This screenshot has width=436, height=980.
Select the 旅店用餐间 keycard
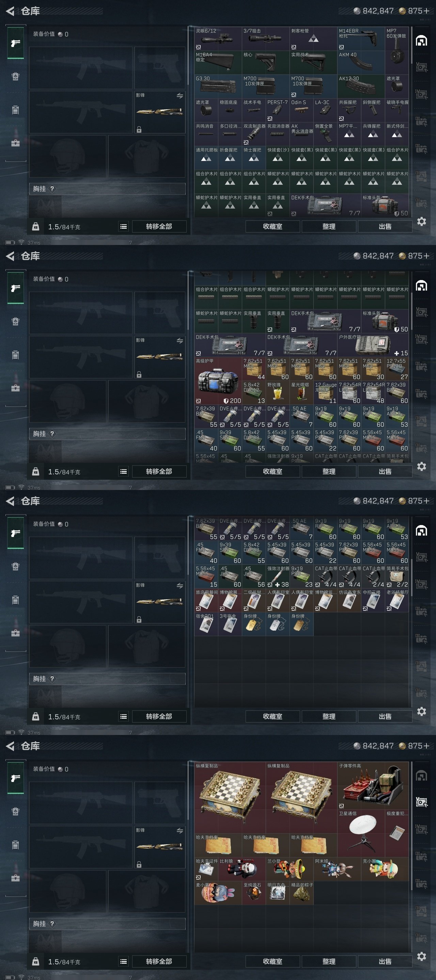click(x=206, y=600)
